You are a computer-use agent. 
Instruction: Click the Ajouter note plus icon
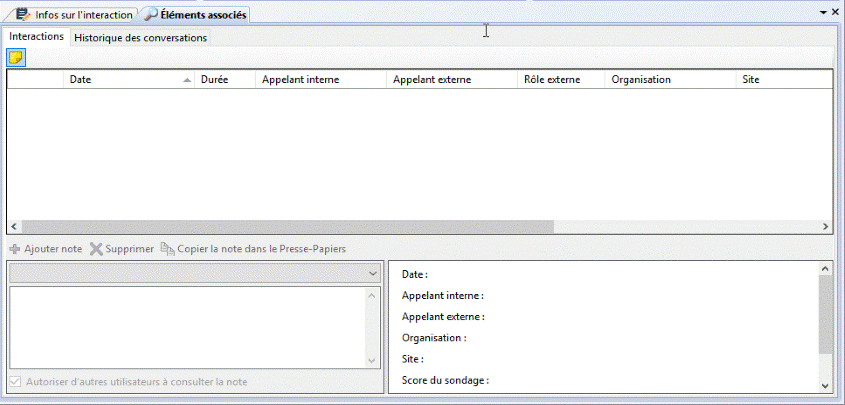[15, 249]
